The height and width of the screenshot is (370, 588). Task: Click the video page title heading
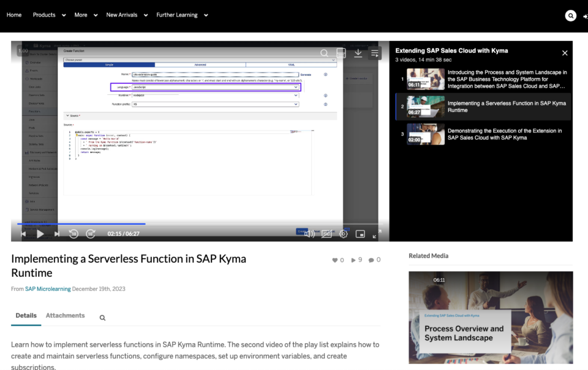(x=129, y=266)
